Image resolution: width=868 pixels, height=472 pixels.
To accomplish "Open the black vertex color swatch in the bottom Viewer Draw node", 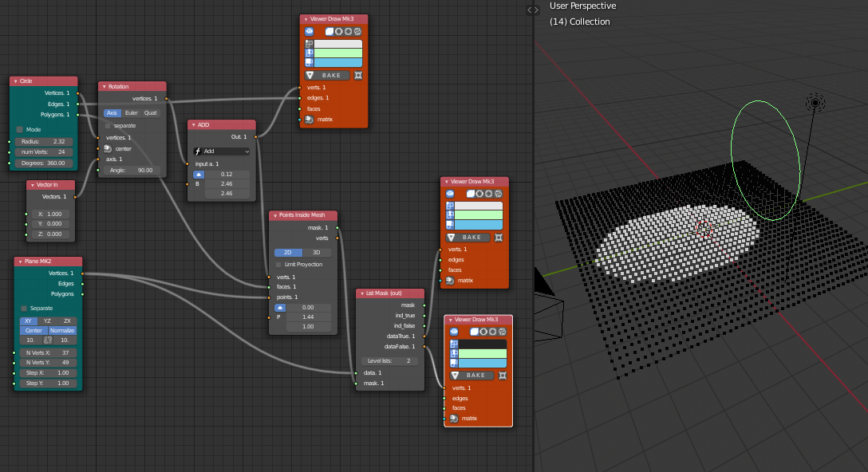I will (482, 343).
